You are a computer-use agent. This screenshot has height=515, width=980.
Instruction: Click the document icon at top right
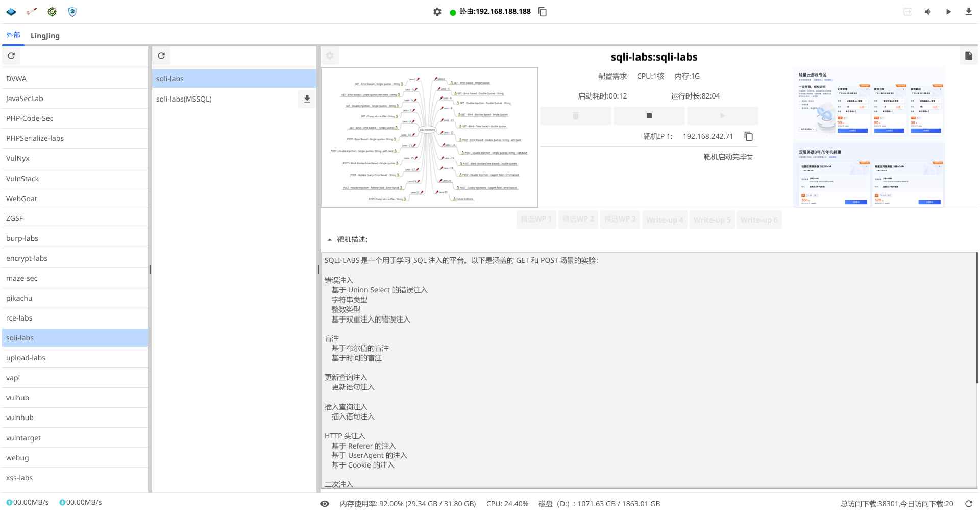968,56
